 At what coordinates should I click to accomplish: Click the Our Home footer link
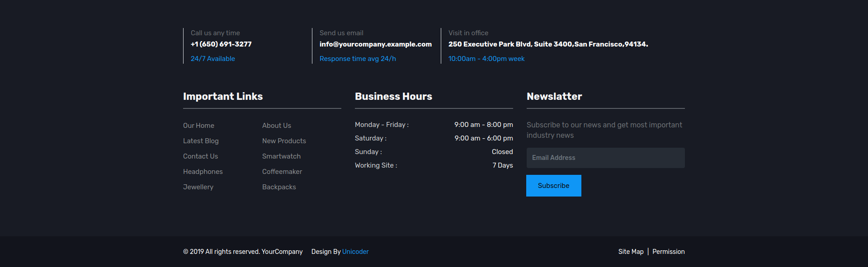(x=198, y=126)
